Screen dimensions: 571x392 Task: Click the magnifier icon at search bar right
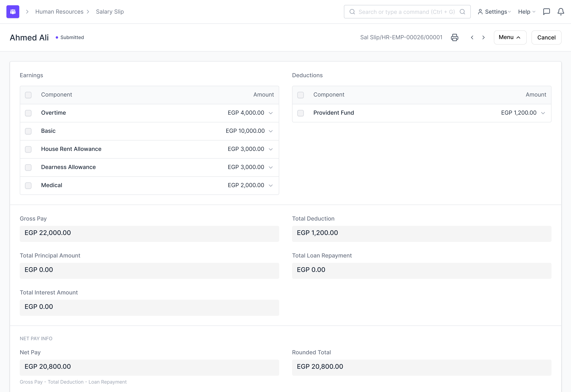(x=462, y=12)
